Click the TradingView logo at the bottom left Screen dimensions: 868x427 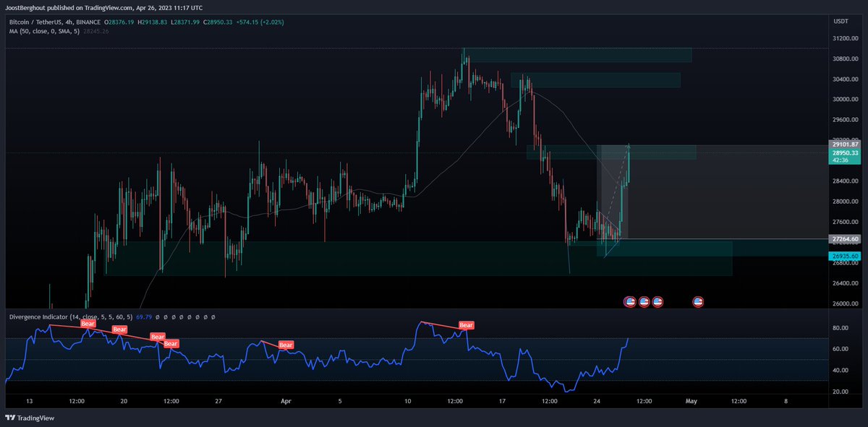(30, 418)
